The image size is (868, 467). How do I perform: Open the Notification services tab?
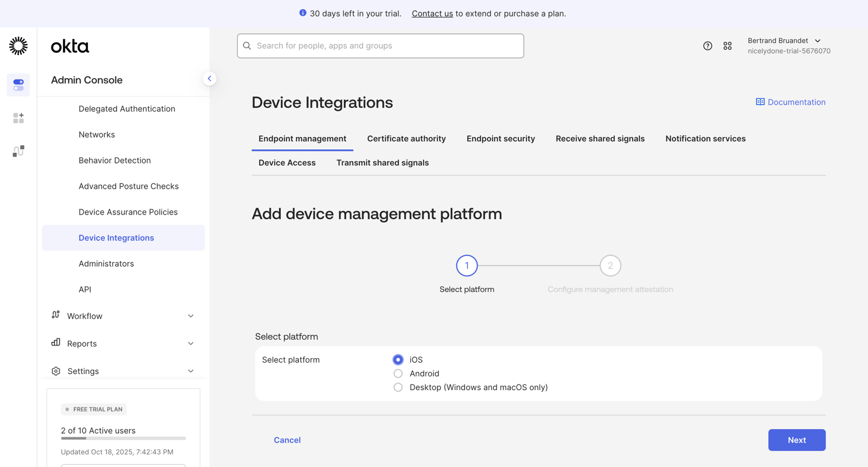706,139
